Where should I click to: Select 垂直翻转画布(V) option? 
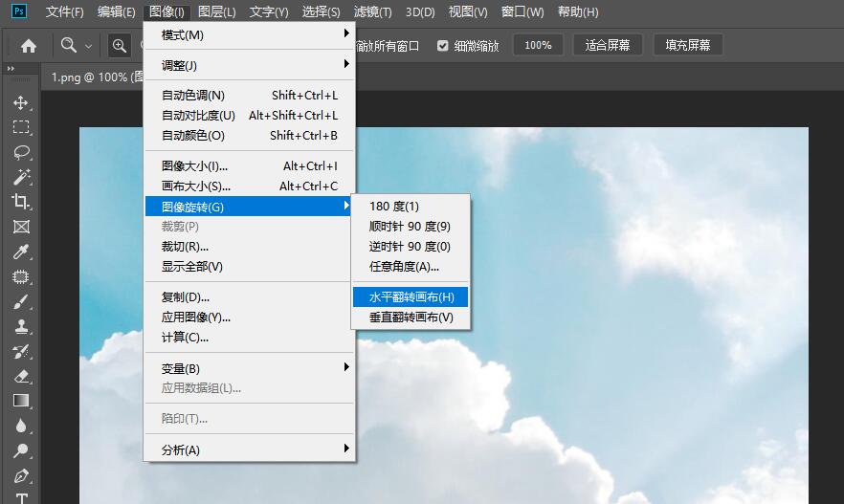pos(411,317)
